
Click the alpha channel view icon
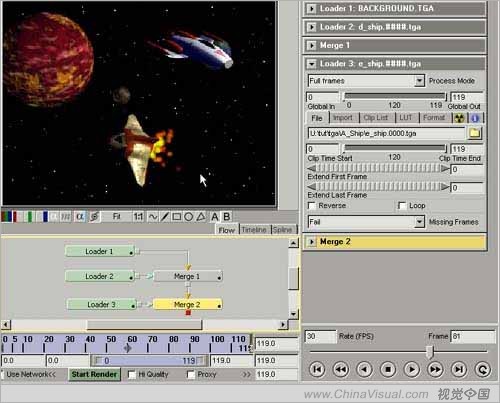pos(80,217)
